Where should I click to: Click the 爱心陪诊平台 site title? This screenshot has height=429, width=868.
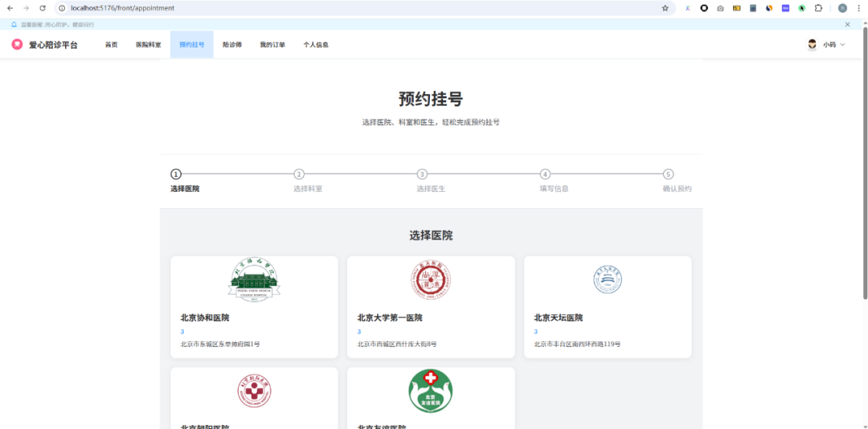click(x=53, y=45)
